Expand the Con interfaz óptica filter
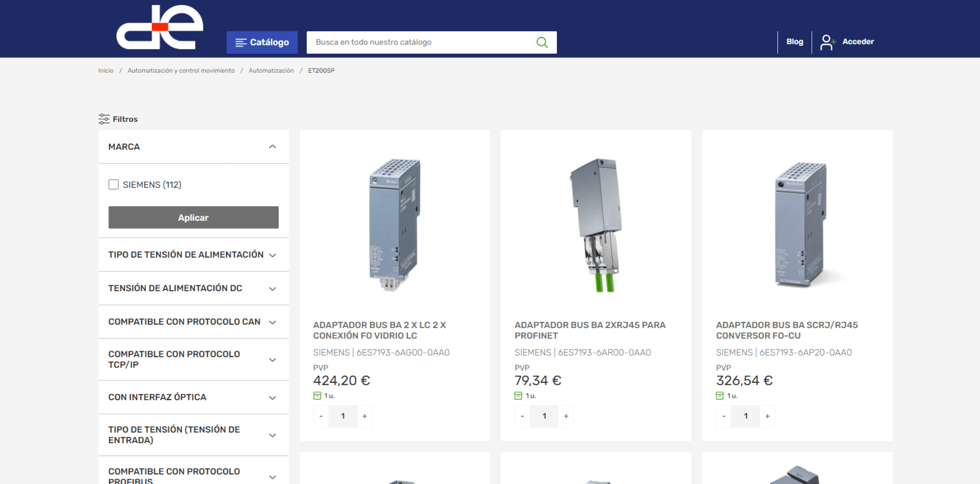 point(273,398)
